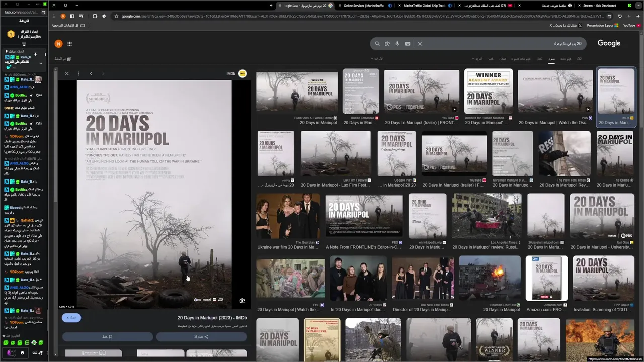Image resolution: width=644 pixels, height=362 pixels.
Task: Open the IMDb source logo above preview
Action: click(x=243, y=73)
